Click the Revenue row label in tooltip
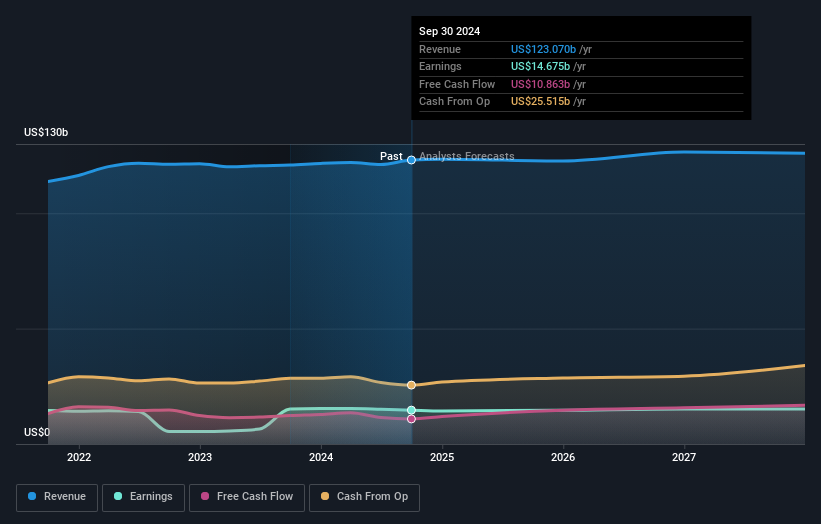The width and height of the screenshot is (821, 524). (x=440, y=49)
